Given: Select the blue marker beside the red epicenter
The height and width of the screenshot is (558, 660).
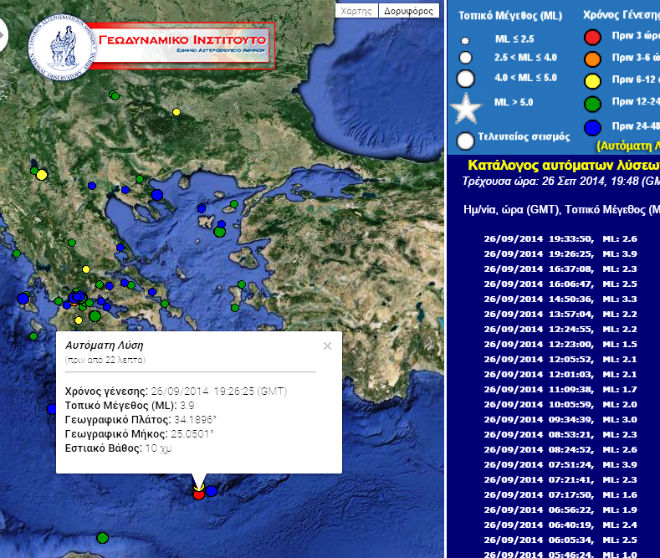Looking at the screenshot, I should pyautogui.click(x=212, y=490).
